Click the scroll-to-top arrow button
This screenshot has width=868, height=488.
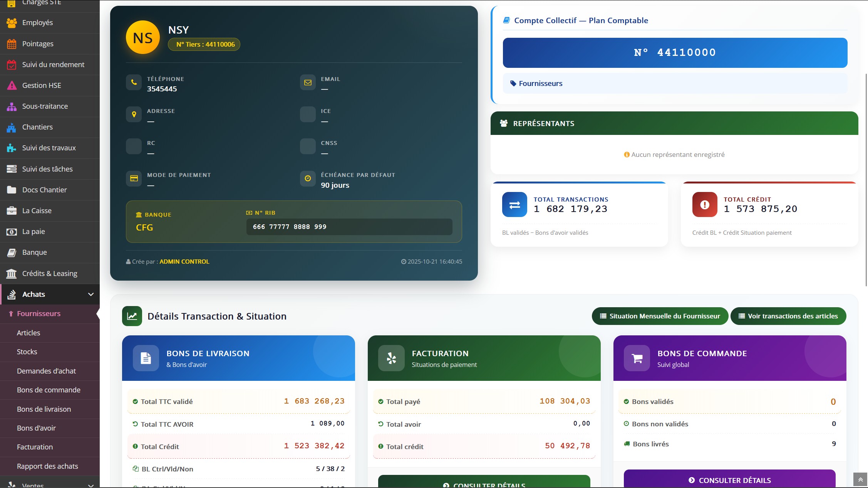[x=860, y=480]
